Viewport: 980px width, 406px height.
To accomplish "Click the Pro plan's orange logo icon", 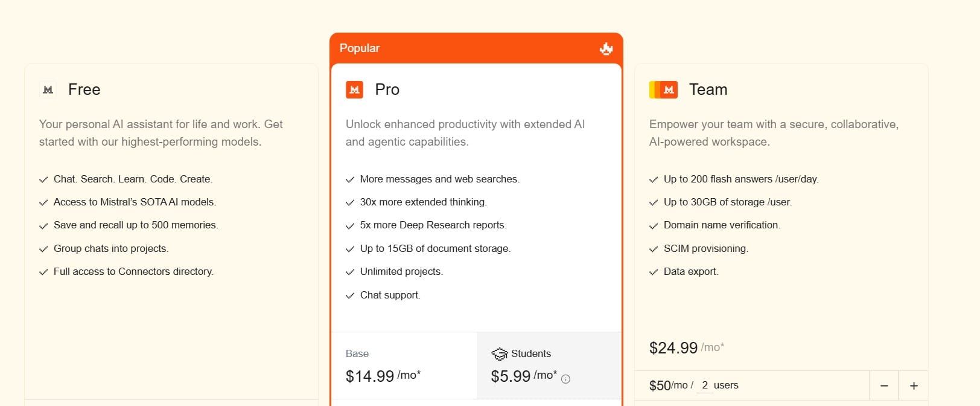I will coord(355,89).
